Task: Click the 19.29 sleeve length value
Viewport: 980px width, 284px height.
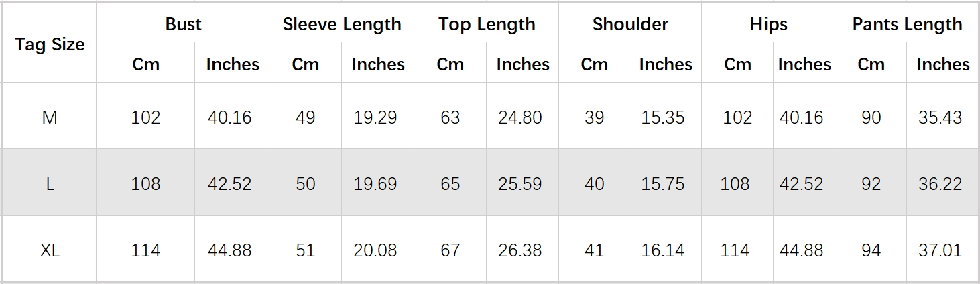Action: (375, 117)
